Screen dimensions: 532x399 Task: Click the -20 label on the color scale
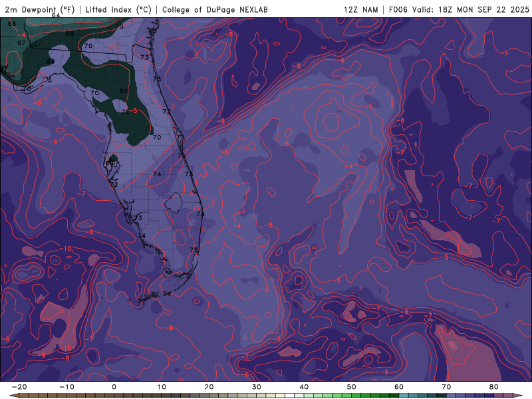point(19,387)
